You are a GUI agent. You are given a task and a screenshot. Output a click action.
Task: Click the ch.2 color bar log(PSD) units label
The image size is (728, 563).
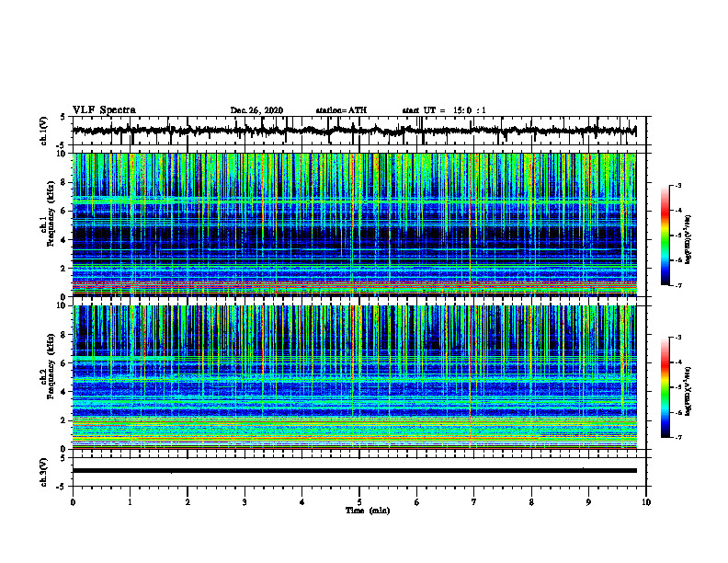pos(688,391)
